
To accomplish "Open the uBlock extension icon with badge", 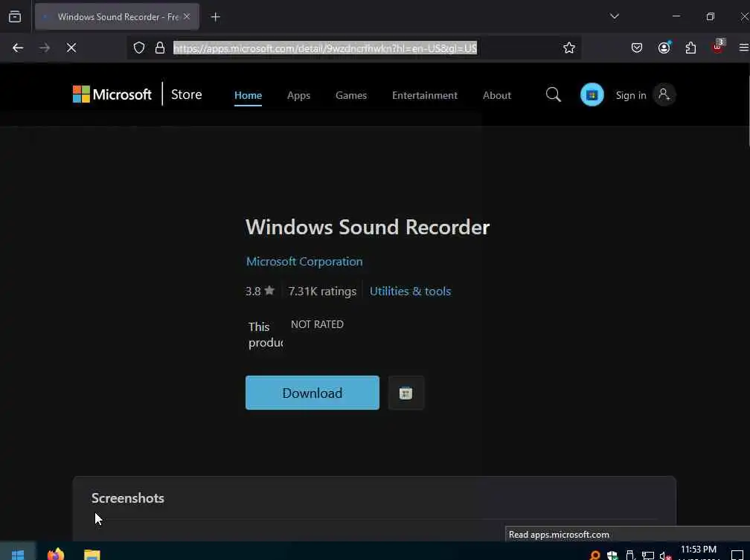I will (718, 46).
